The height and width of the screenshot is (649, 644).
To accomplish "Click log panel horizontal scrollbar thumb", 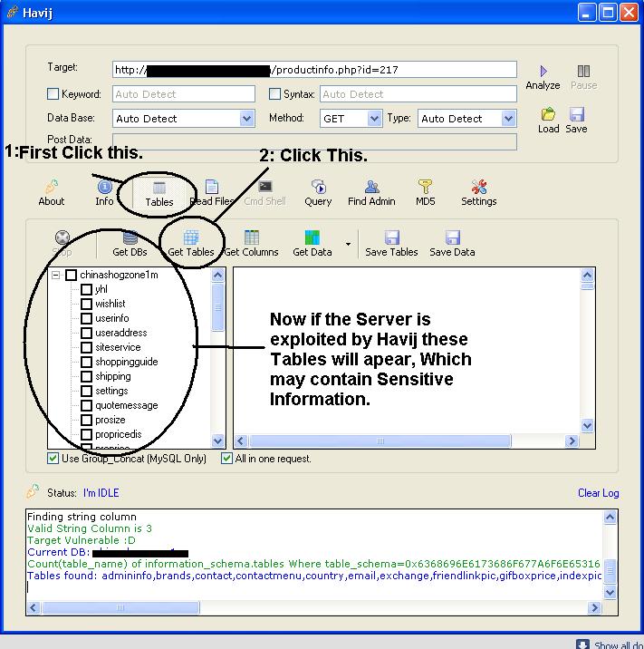I will pos(120,607).
